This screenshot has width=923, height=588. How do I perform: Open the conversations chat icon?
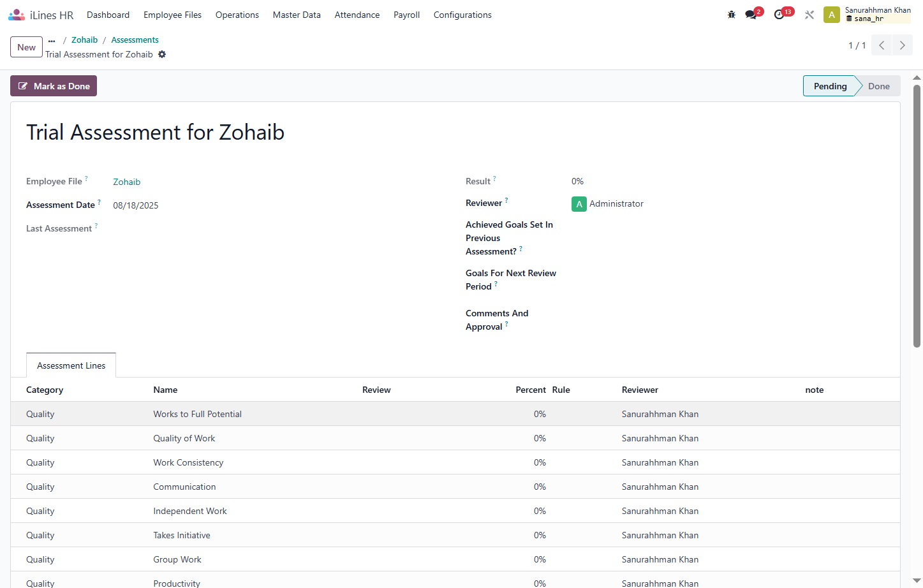(751, 15)
